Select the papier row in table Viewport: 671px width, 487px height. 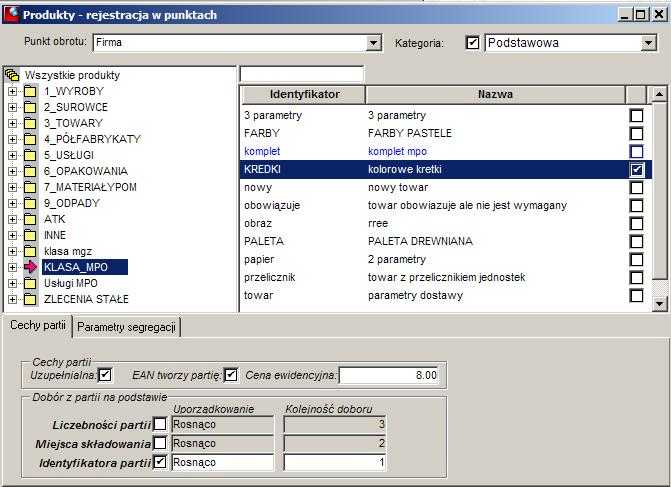[445, 259]
